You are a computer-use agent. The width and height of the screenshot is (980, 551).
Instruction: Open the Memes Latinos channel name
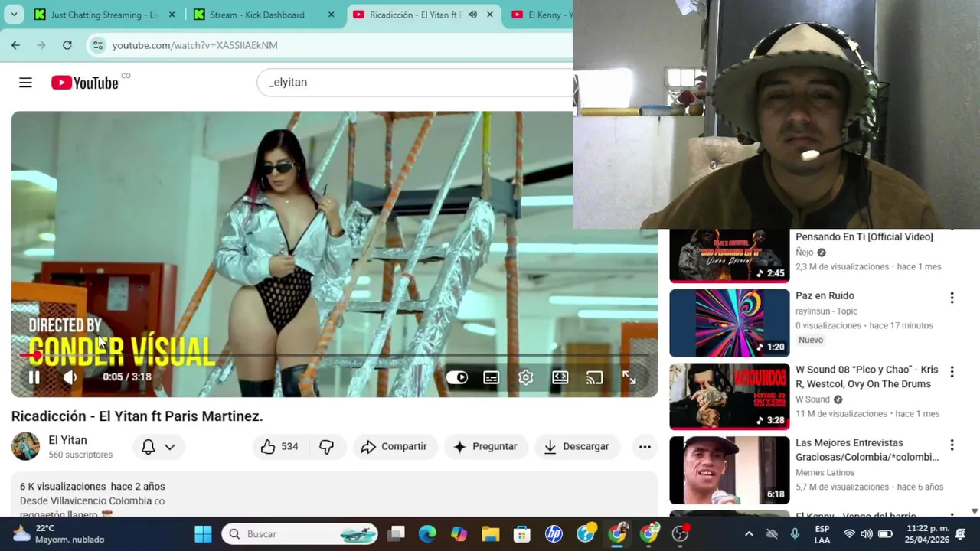coord(825,473)
